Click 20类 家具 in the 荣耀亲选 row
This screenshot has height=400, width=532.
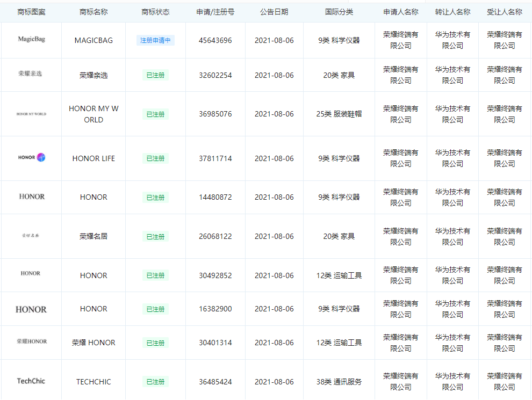pos(339,75)
